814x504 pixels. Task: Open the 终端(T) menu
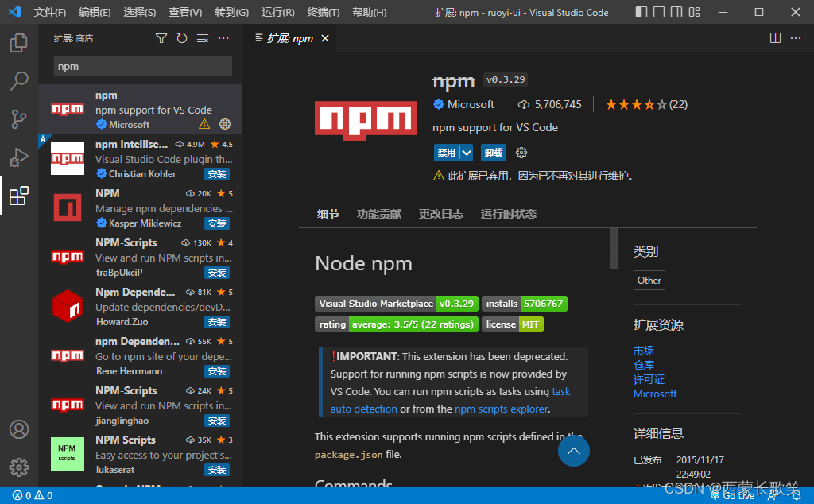[x=323, y=12]
